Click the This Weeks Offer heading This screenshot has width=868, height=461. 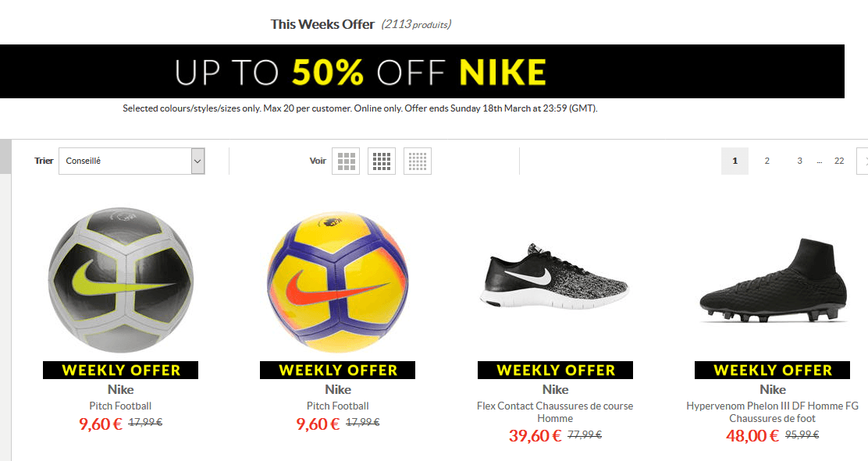(x=322, y=23)
